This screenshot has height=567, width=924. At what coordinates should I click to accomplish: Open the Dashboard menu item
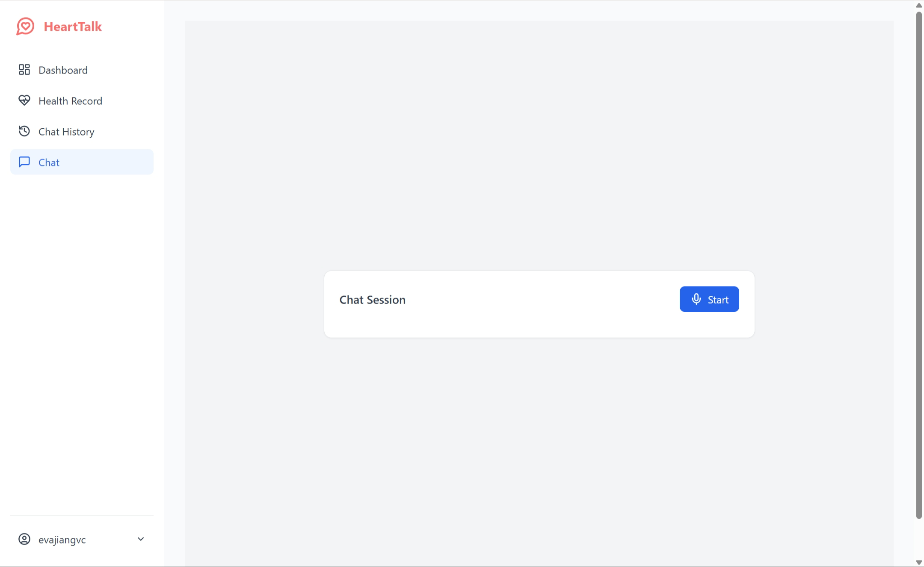(63, 70)
